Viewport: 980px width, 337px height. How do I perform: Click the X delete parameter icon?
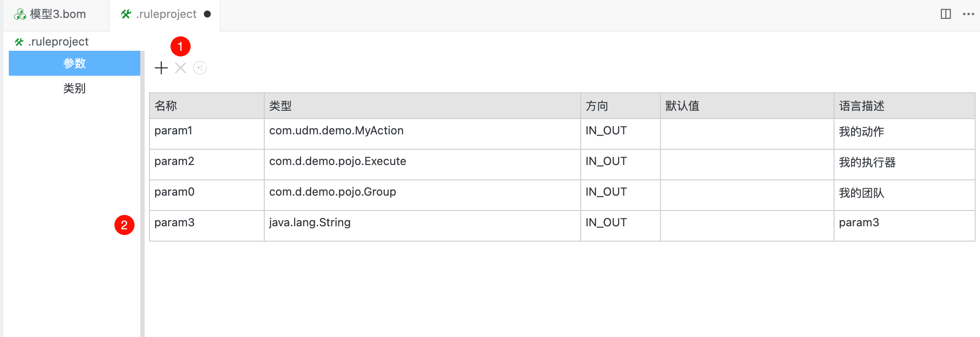point(181,68)
